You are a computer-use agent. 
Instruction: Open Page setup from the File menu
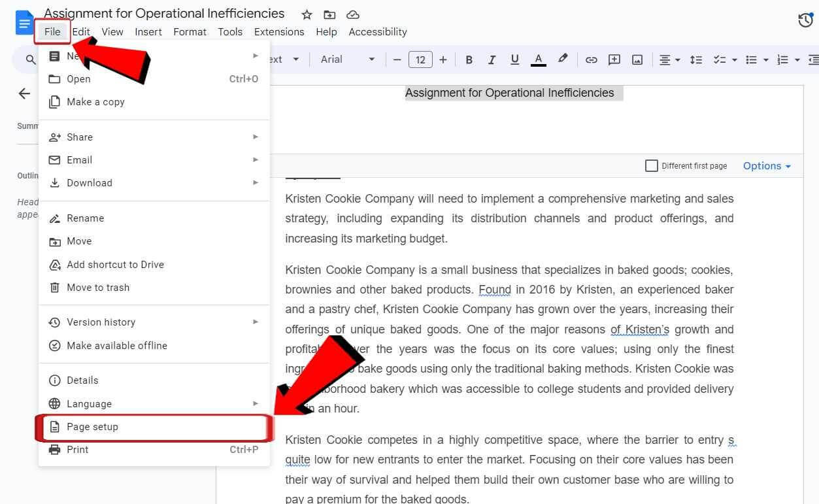(93, 427)
